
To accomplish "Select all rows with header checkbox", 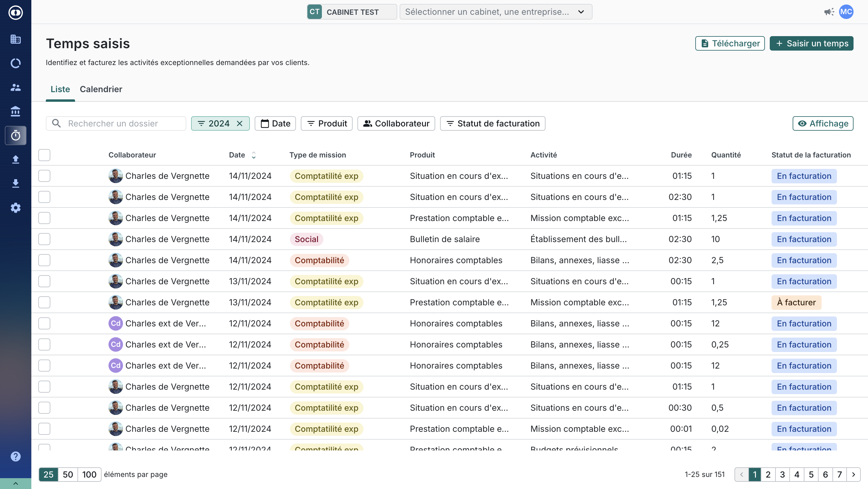I will pos(44,155).
